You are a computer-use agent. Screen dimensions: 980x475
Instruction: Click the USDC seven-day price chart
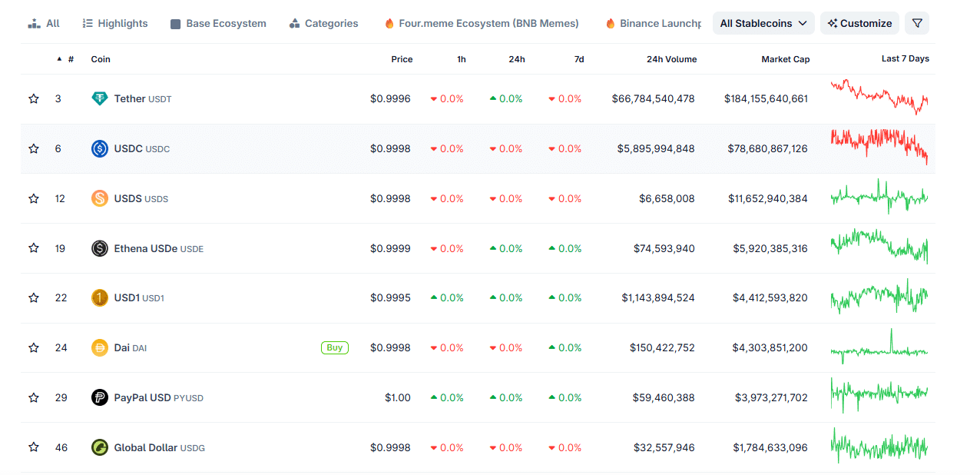(879, 148)
